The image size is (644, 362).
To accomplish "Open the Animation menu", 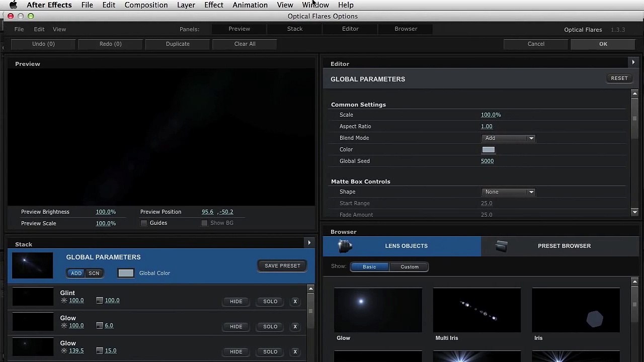I will 250,5.
